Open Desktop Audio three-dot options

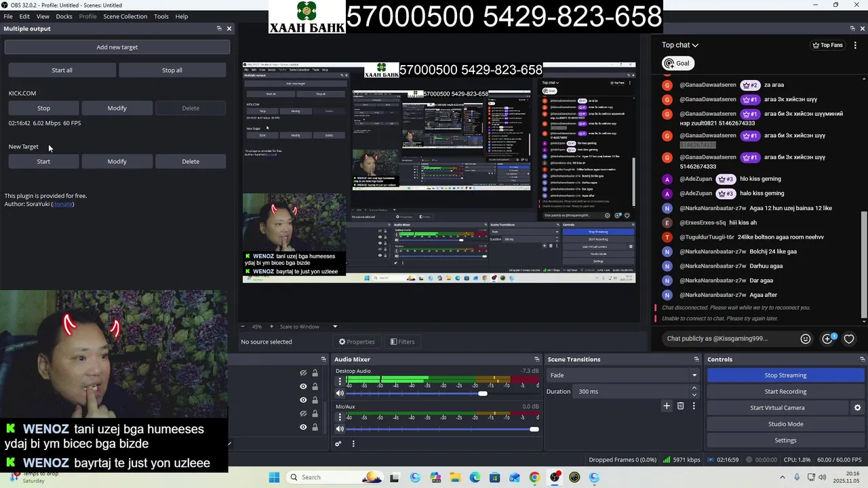point(340,381)
